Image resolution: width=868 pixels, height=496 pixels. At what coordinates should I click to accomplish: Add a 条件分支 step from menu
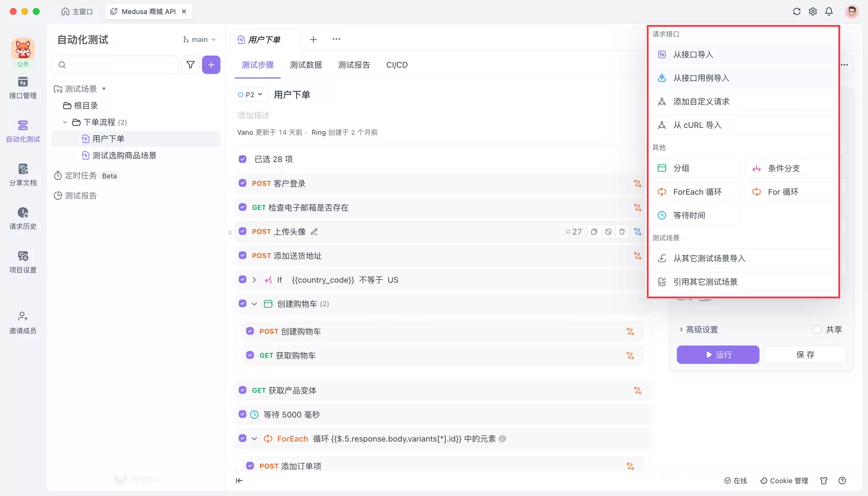pos(790,168)
